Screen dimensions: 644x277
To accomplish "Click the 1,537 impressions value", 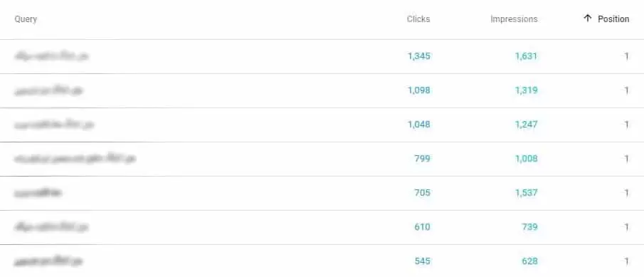I will (x=526, y=192).
